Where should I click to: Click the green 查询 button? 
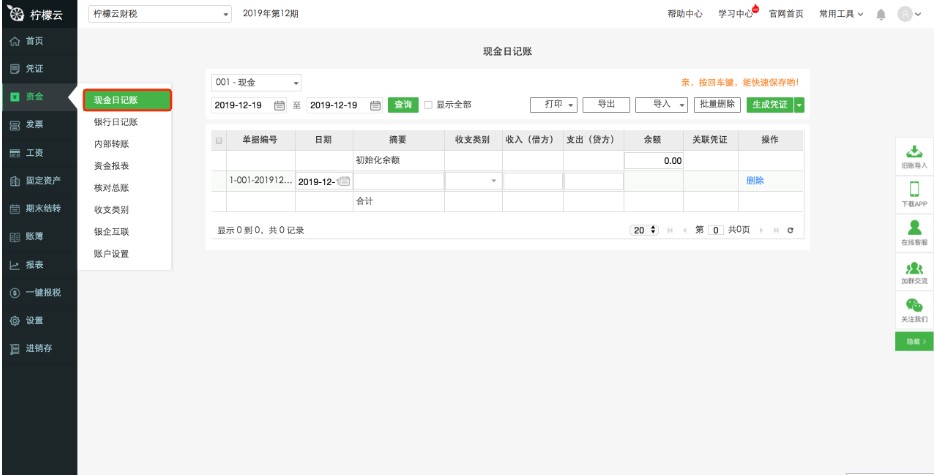point(403,104)
